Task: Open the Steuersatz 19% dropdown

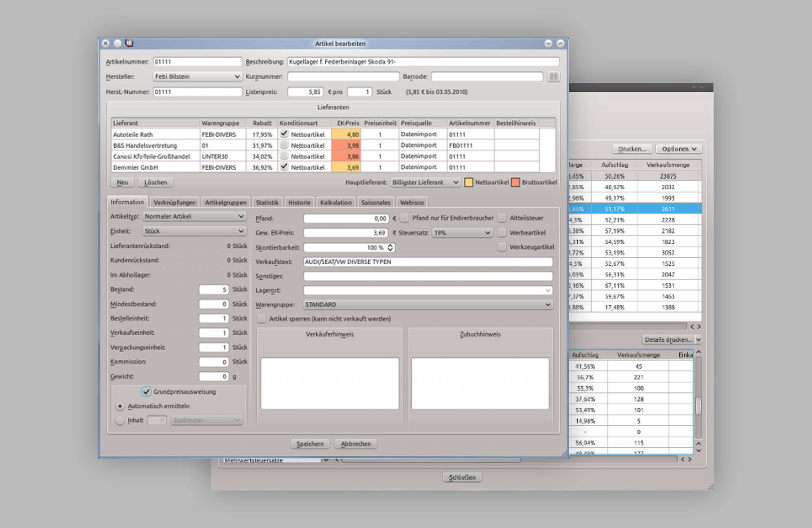Action: point(462,233)
